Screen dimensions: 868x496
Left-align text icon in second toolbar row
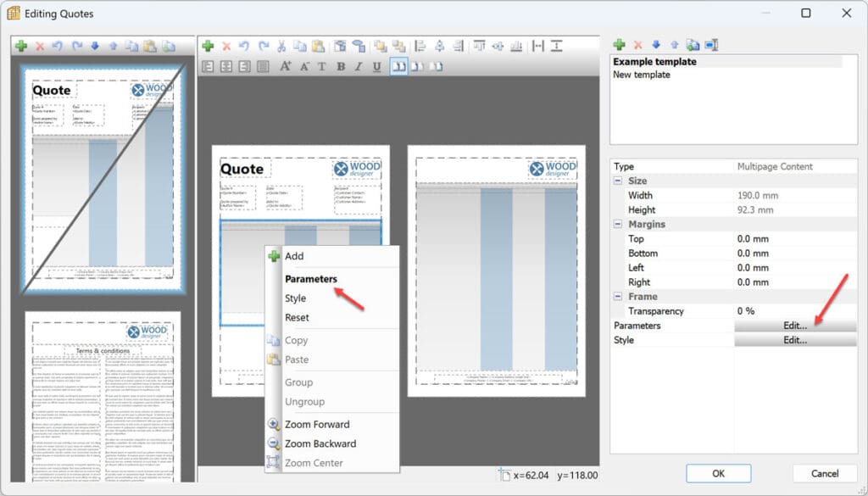coord(208,66)
